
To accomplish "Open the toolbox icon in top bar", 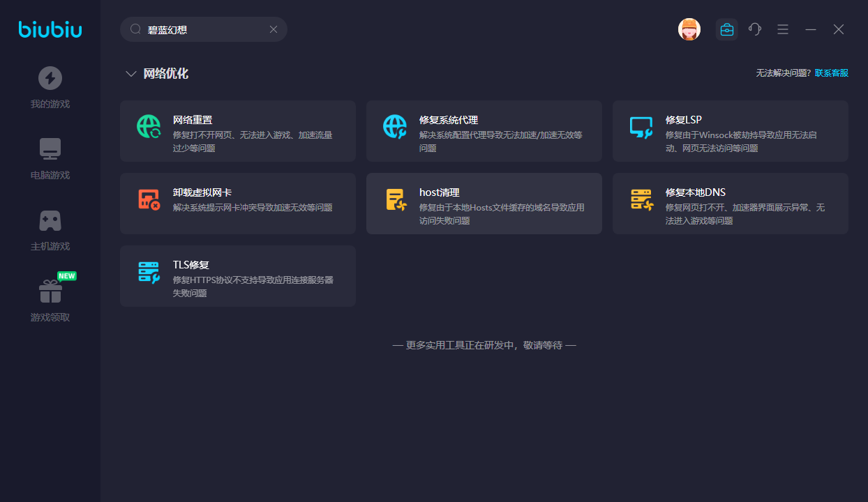I will (726, 29).
